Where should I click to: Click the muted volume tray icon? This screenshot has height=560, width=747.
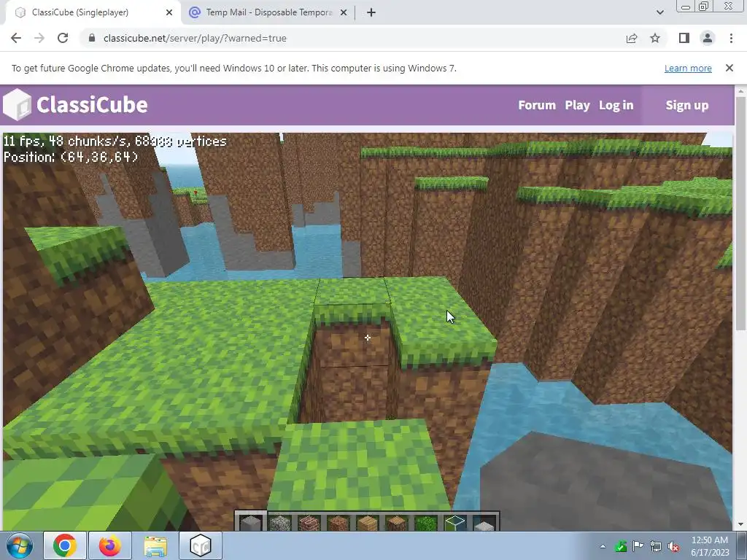pos(673,546)
